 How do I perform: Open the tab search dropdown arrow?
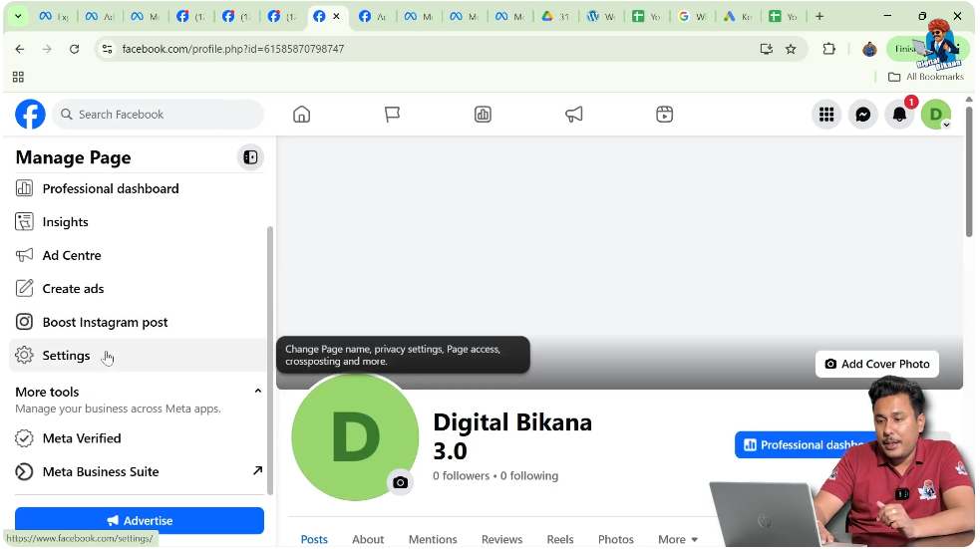(x=18, y=17)
